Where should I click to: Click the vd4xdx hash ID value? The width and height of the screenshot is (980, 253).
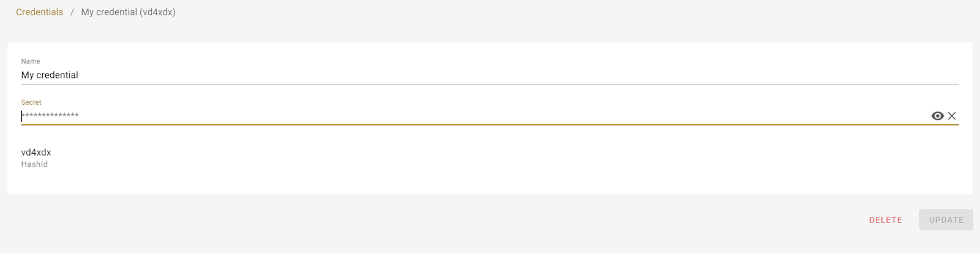click(x=36, y=153)
